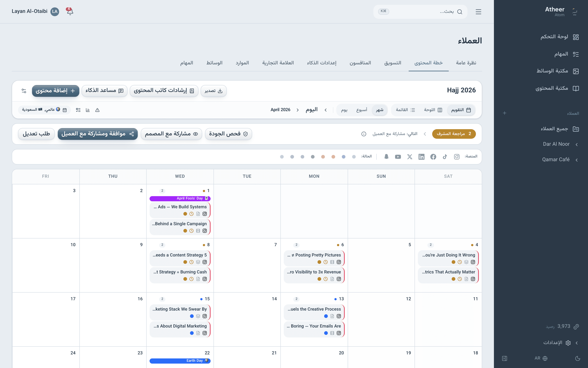Image resolution: width=588 pixels, height=368 pixels.
Task: Filter by YouTube platform icon
Action: pos(398,157)
